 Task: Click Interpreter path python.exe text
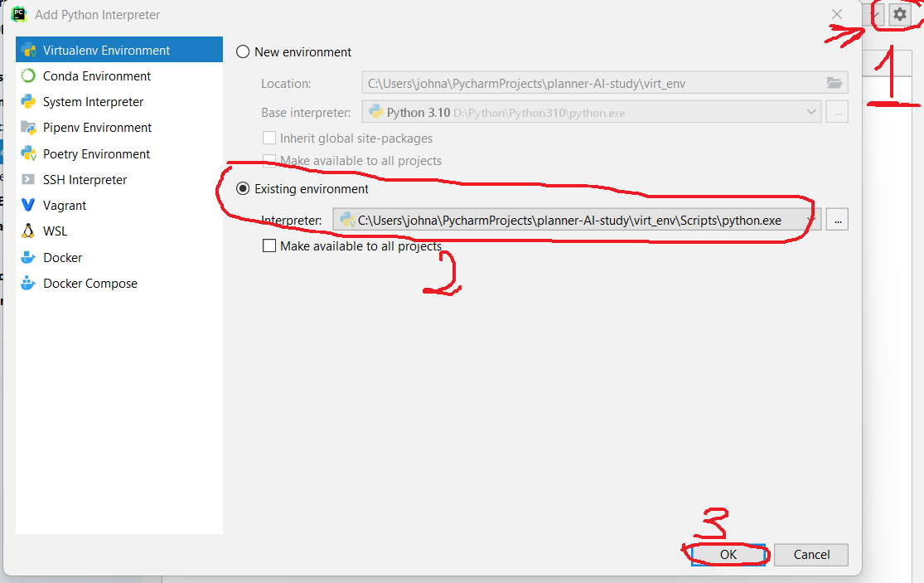(569, 221)
